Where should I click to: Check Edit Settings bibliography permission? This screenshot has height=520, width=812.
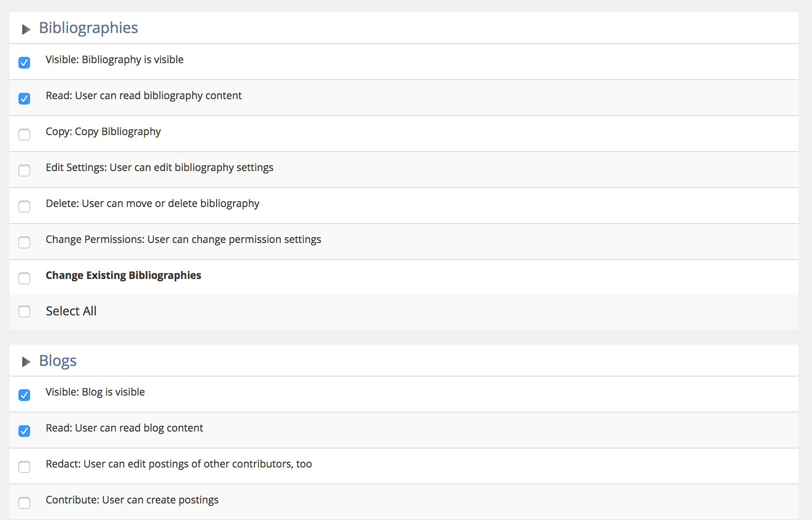tap(24, 171)
